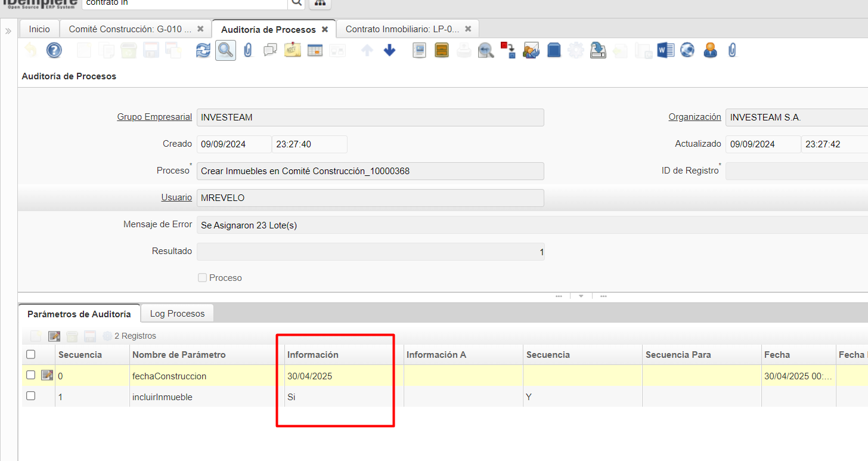Close the Auditoría de Procesos tab
Screen dimensions: 868x461
[x=325, y=29]
